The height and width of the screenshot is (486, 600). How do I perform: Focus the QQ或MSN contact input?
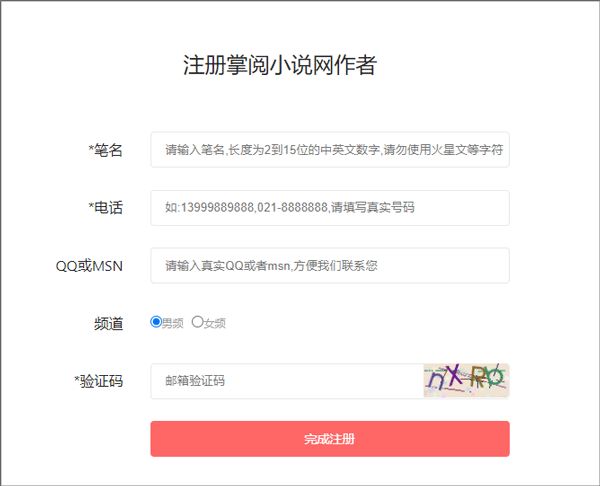tap(330, 266)
